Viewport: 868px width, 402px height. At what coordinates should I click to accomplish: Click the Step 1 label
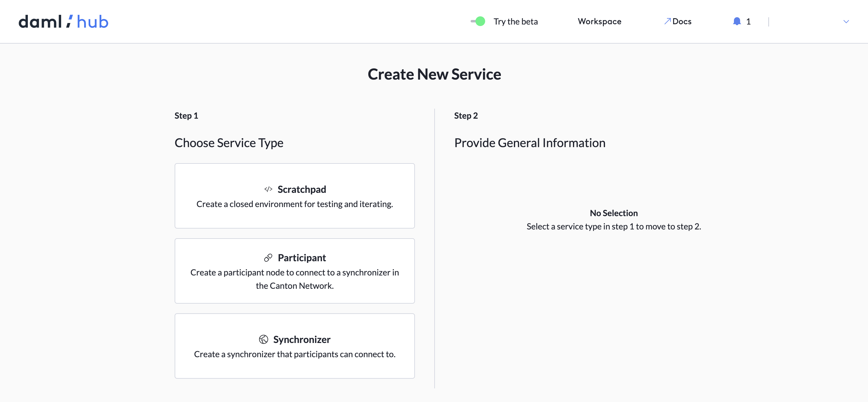(186, 115)
